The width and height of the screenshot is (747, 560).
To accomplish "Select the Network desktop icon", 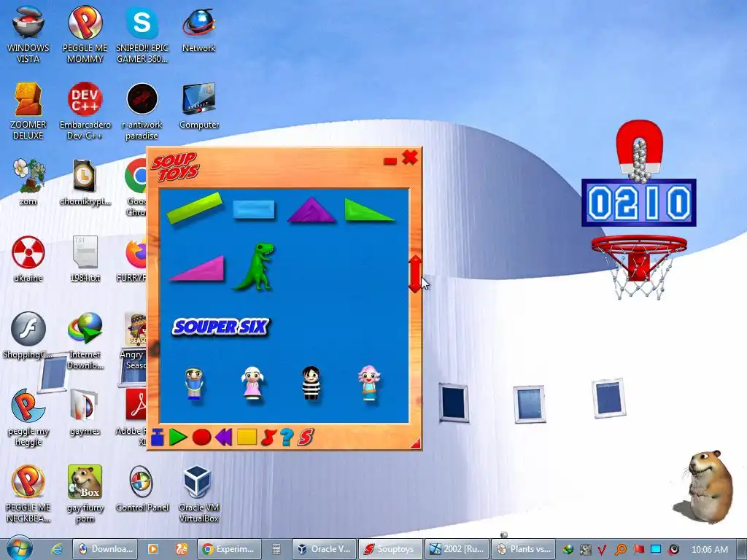I will 198,29.
